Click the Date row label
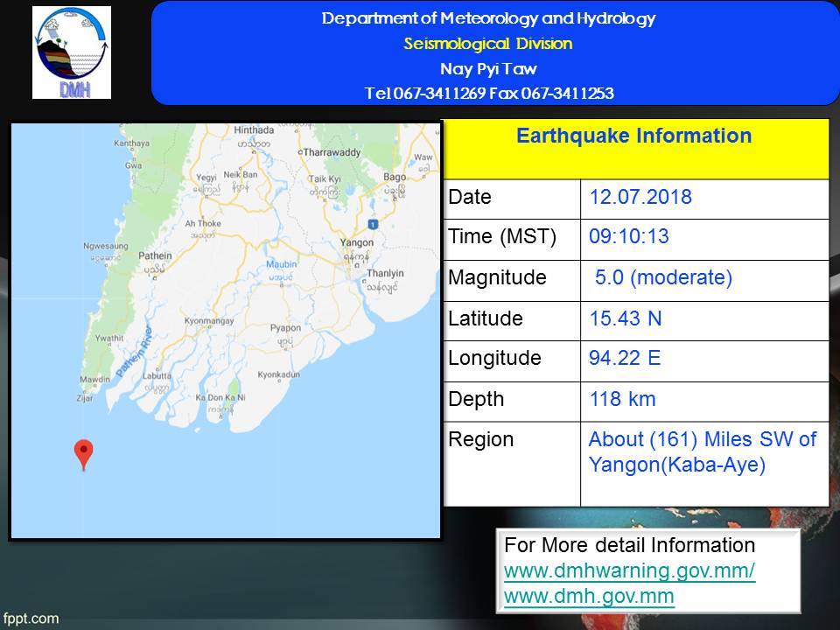The width and height of the screenshot is (840, 630). pyautogui.click(x=470, y=197)
